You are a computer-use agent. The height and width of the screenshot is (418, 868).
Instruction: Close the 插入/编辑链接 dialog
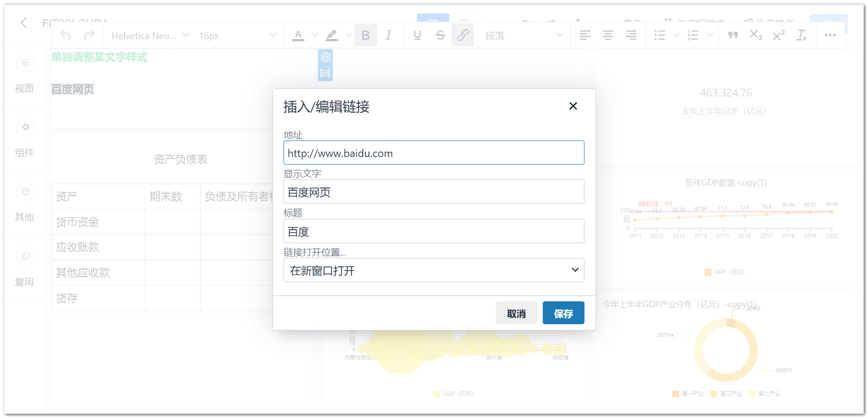573,106
